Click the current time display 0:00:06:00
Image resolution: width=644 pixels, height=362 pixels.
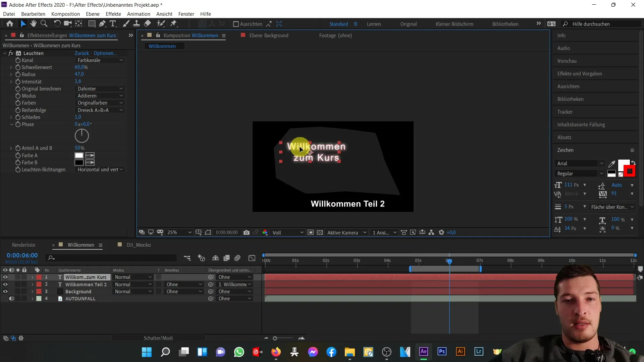pyautogui.click(x=22, y=255)
